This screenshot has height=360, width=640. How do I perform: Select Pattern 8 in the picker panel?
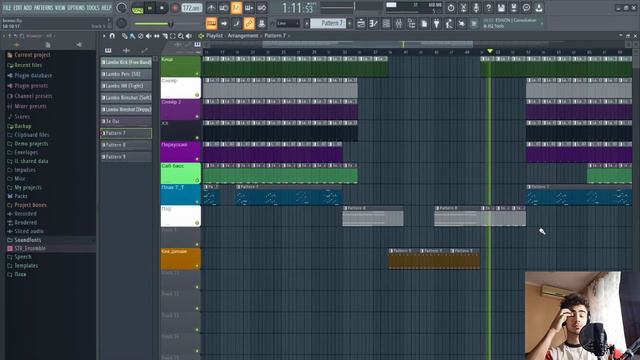click(x=126, y=145)
